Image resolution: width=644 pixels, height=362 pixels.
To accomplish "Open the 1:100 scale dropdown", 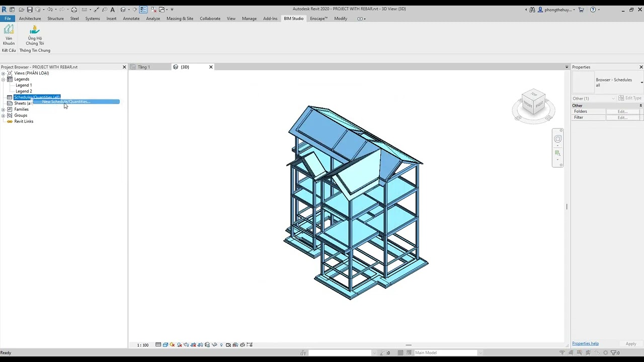I will click(x=142, y=345).
